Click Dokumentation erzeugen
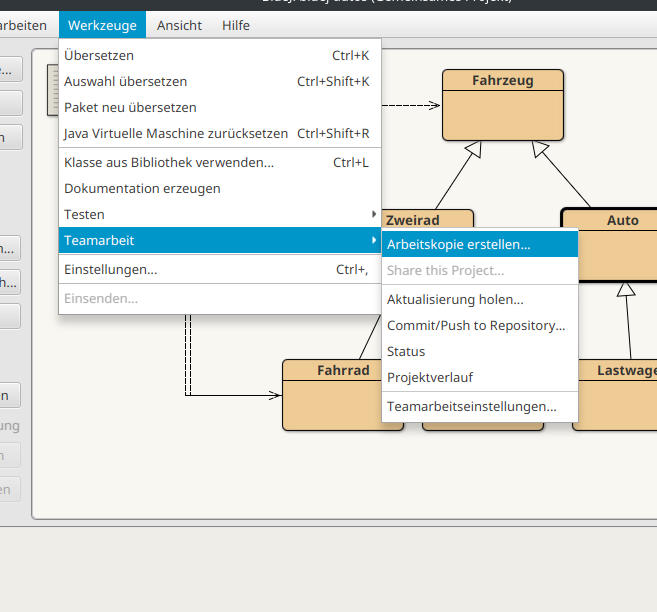The height and width of the screenshot is (612, 657). point(220,188)
